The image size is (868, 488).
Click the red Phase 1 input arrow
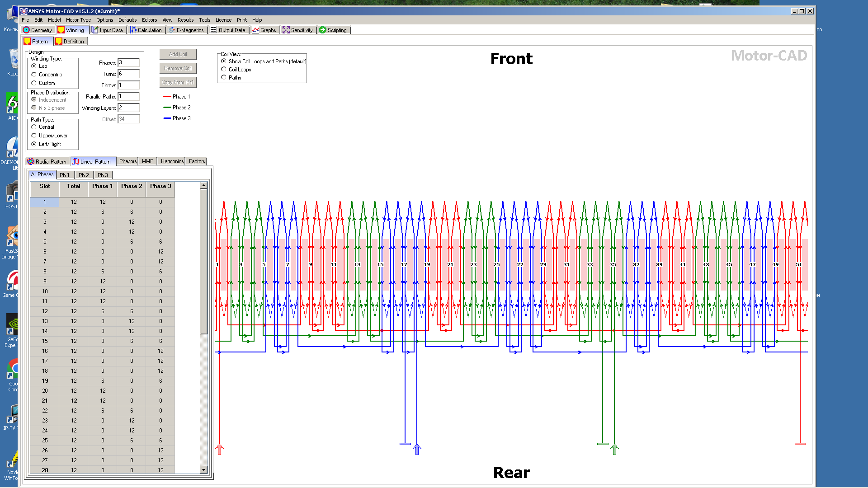219,449
